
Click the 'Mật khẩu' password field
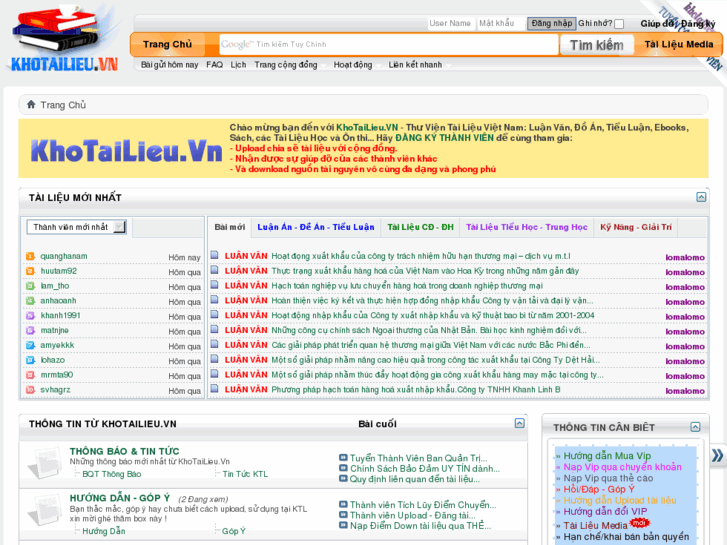tap(501, 24)
